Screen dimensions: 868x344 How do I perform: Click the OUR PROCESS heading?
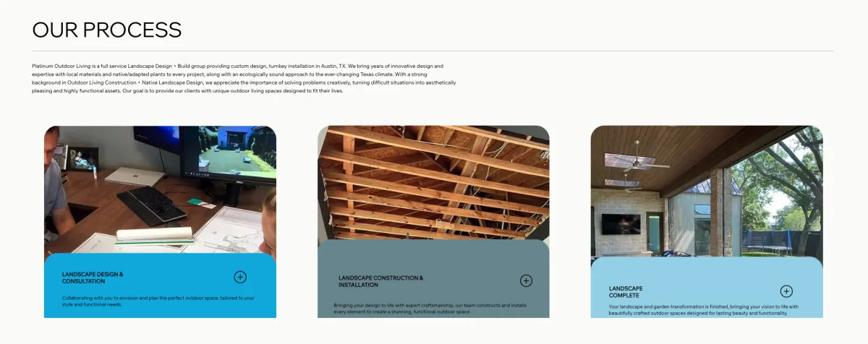click(x=107, y=30)
